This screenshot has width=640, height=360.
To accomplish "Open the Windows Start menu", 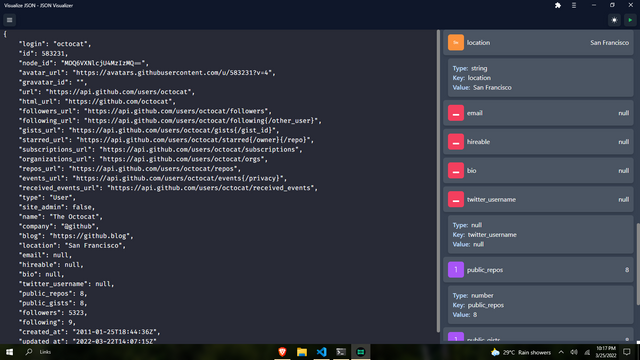I will coord(9,352).
